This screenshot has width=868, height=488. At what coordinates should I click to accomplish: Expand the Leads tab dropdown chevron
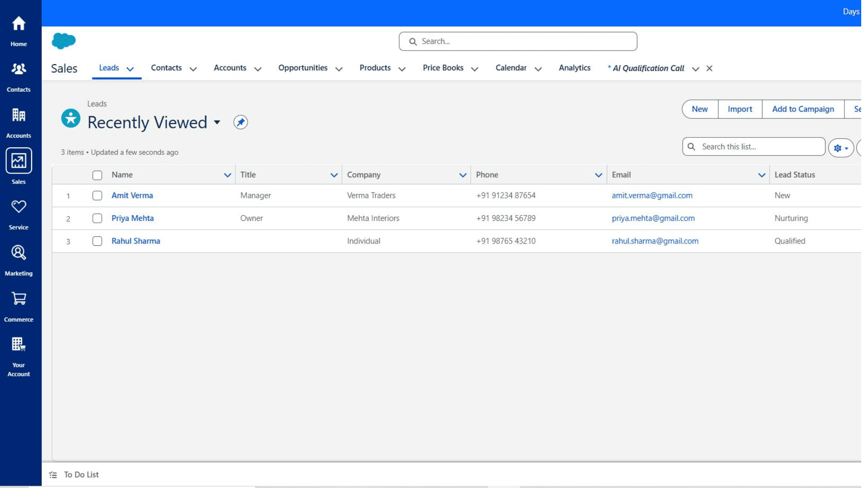pos(130,69)
